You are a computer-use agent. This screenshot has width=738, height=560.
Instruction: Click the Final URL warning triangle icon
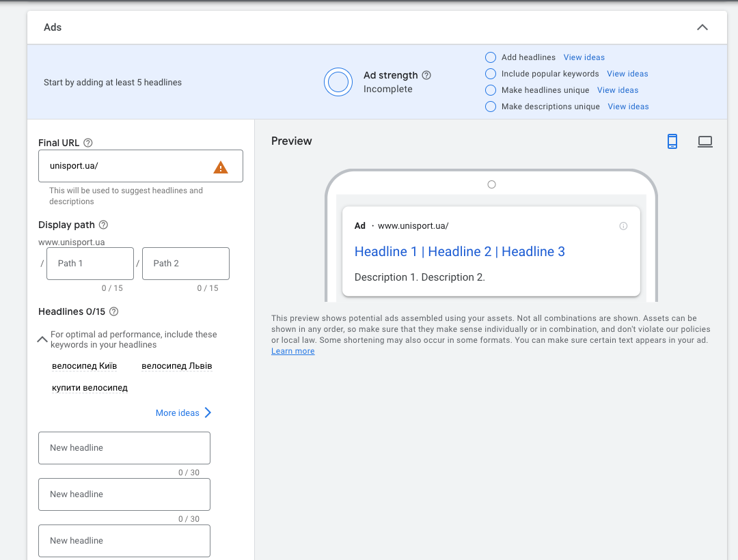point(220,167)
